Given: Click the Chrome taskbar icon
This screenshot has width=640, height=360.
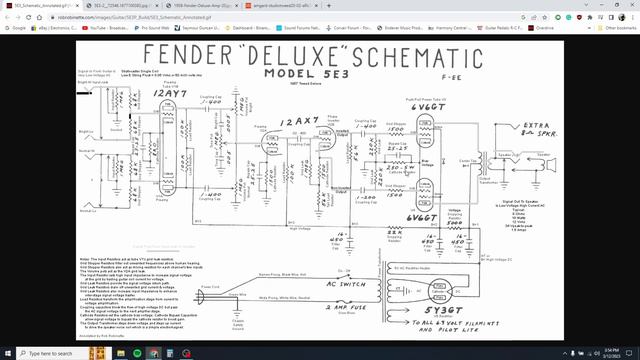Looking at the screenshot, I should pyautogui.click(x=154, y=353).
